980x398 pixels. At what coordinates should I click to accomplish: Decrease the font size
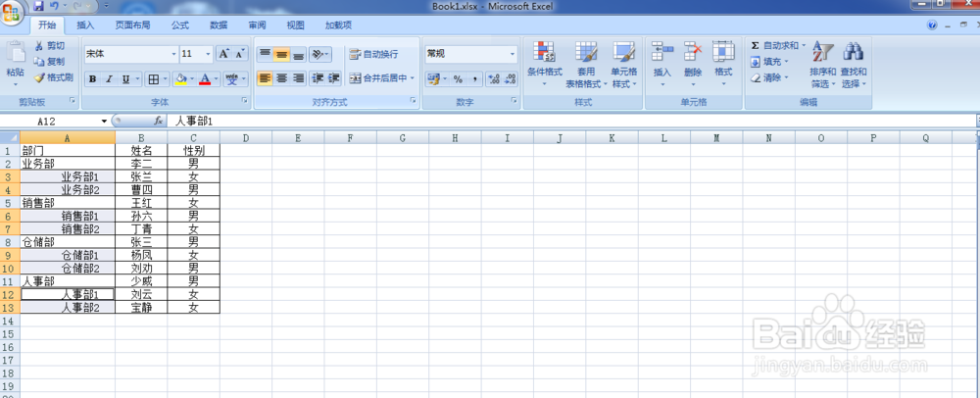pyautogui.click(x=240, y=54)
